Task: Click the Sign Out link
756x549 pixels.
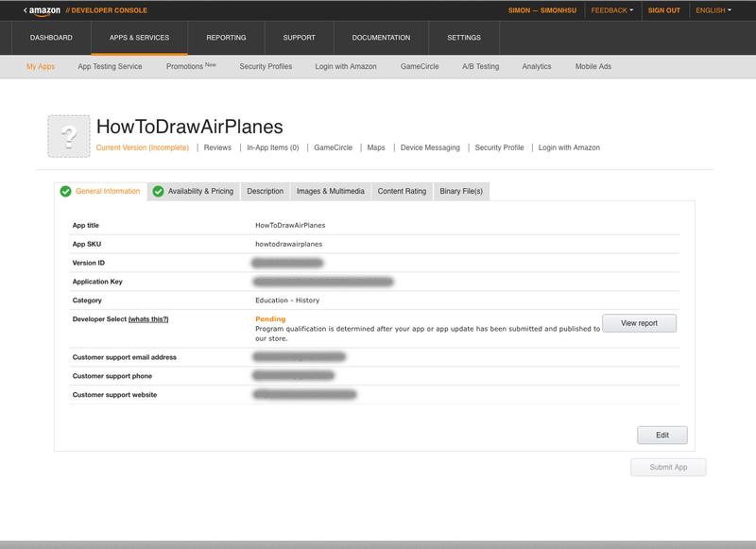Action: [664, 10]
